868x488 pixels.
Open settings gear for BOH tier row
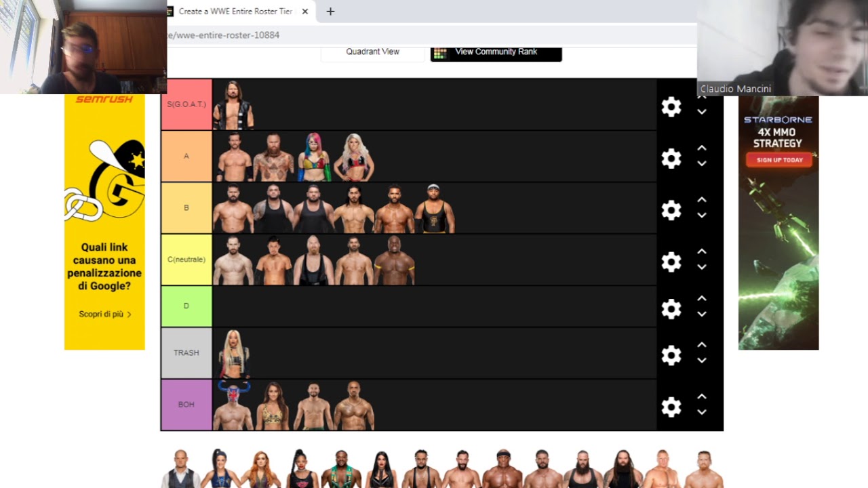point(671,407)
